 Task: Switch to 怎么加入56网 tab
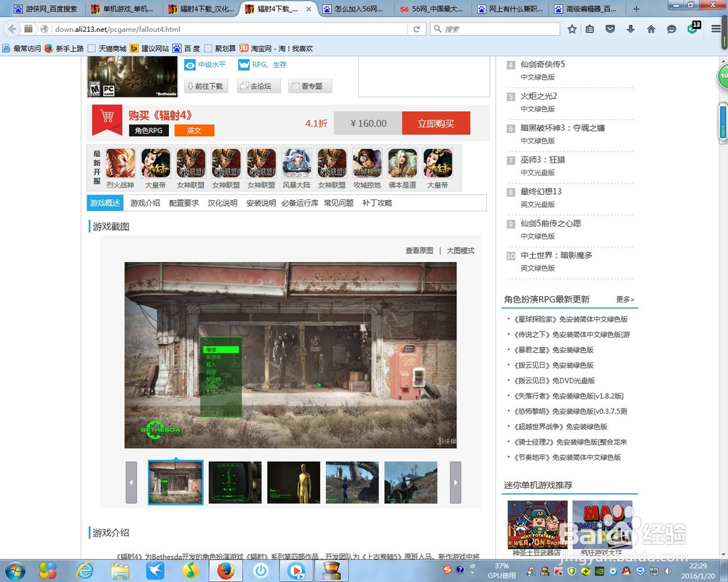pyautogui.click(x=357, y=9)
